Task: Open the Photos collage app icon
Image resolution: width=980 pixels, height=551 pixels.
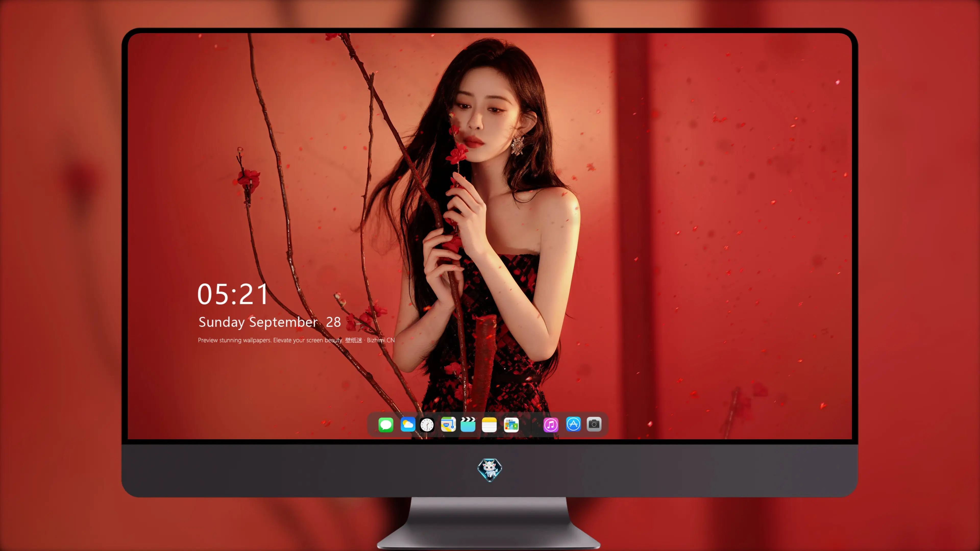Action: (x=511, y=424)
